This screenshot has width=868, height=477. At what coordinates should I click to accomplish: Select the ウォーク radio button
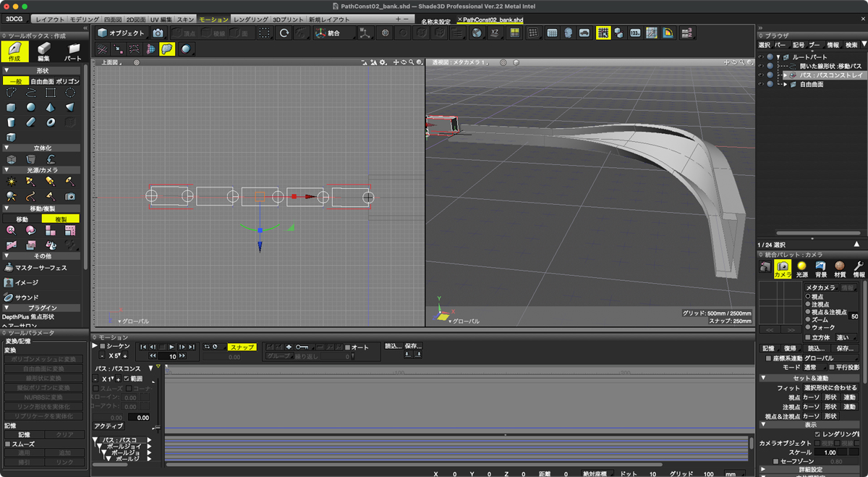pyautogui.click(x=809, y=328)
